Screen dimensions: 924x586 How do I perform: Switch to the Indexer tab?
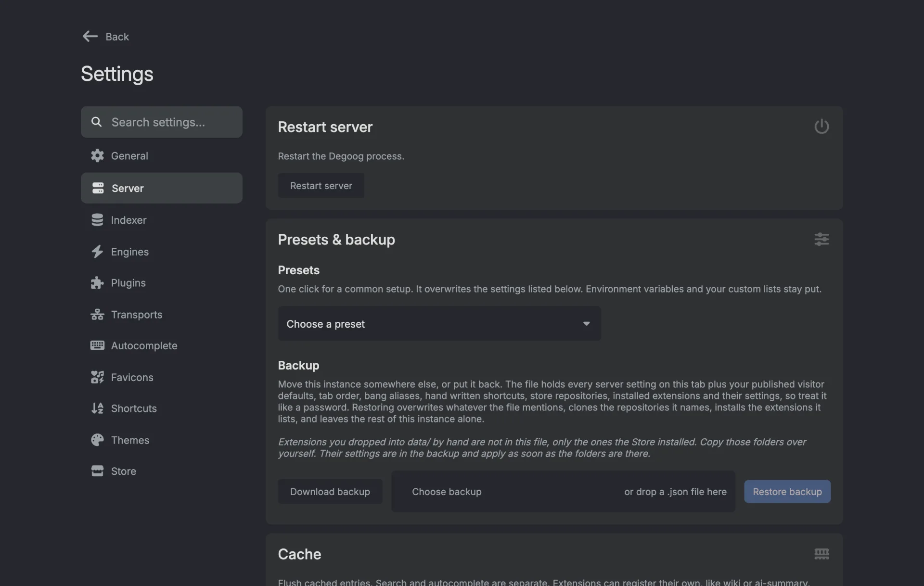[x=162, y=220]
